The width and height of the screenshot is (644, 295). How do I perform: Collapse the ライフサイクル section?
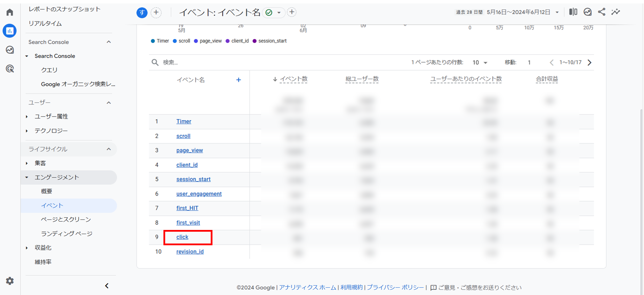[x=108, y=149]
